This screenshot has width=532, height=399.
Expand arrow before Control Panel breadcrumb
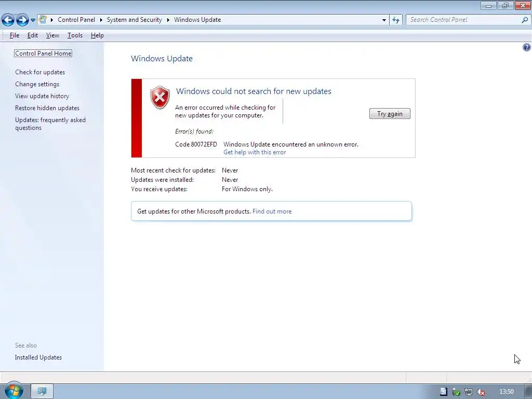(52, 20)
